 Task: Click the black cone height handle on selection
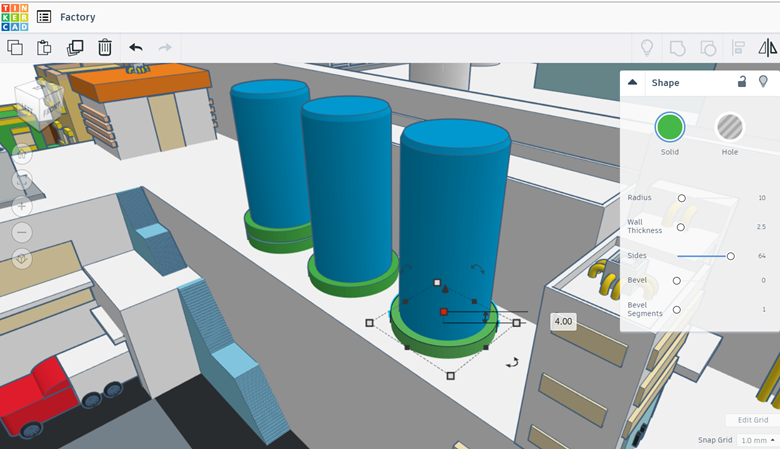tap(445, 289)
